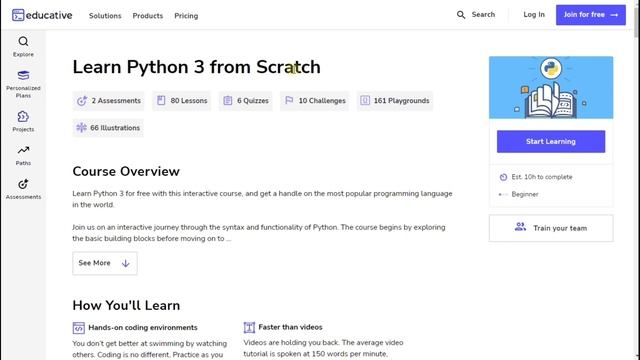Click the clock icon beside estimated time

(x=503, y=177)
